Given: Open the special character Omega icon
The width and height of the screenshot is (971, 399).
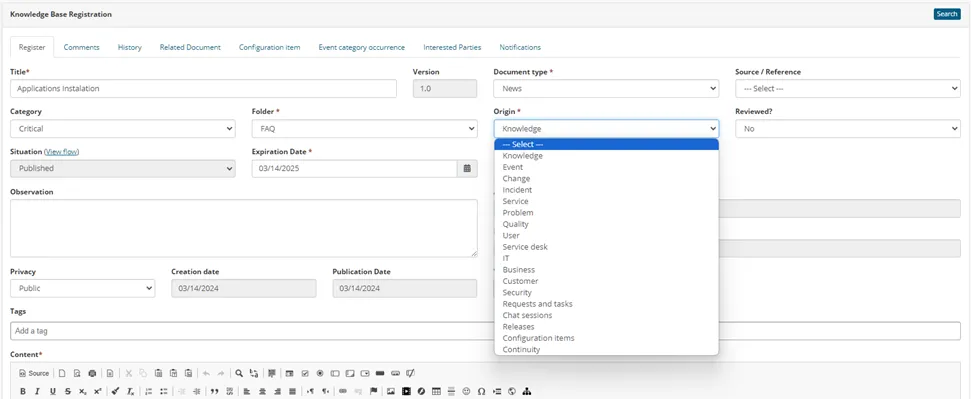Looking at the screenshot, I should point(481,391).
